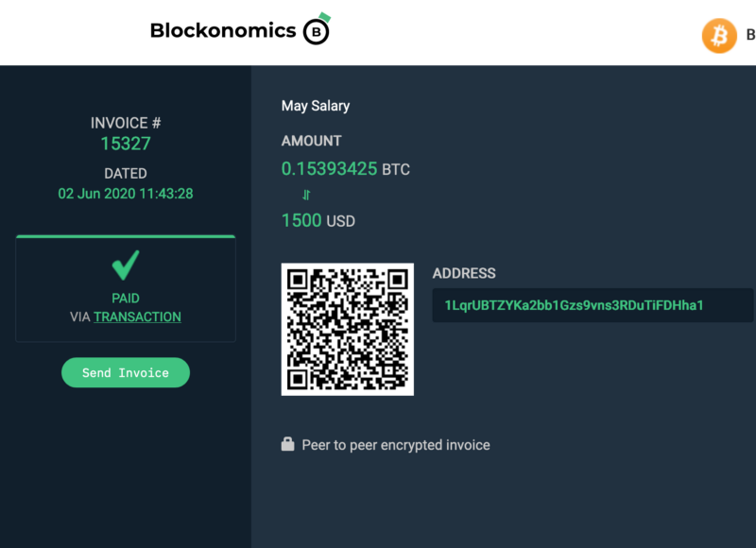
Task: Click the orange Bitcoin coin icon
Action: tap(719, 36)
